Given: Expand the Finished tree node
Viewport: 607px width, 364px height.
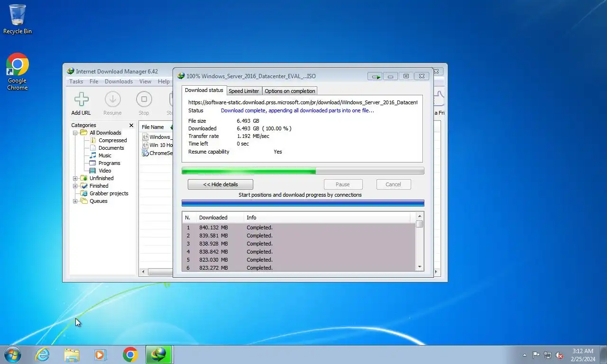Looking at the screenshot, I should (75, 186).
